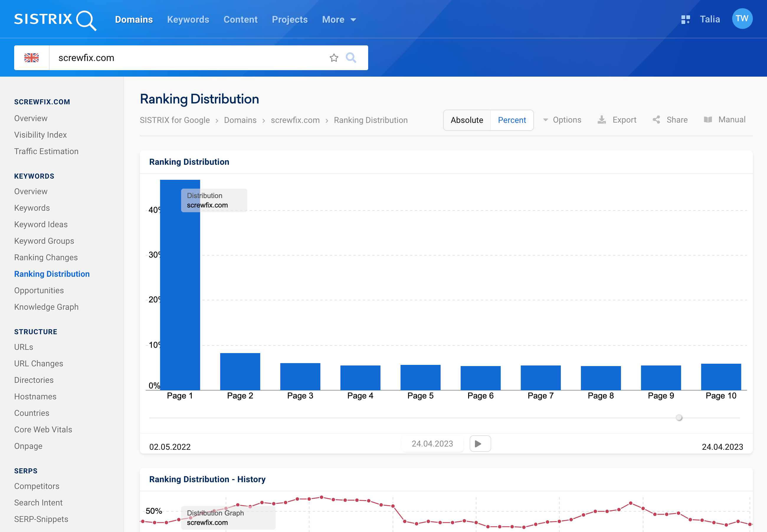Open the Projects tab

click(x=290, y=20)
